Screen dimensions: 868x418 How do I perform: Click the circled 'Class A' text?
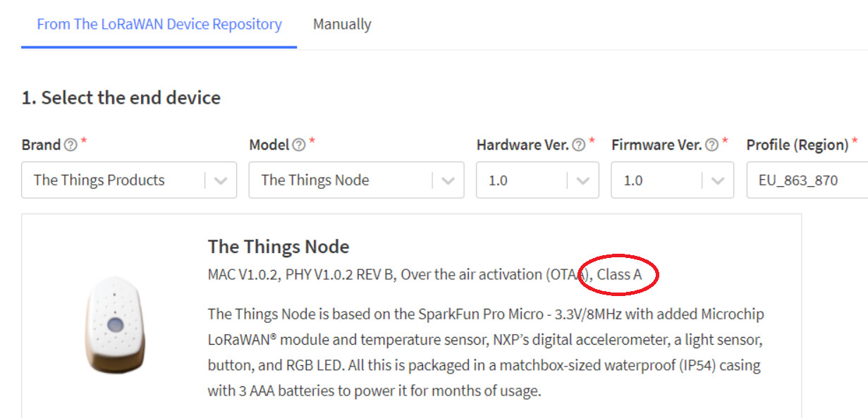[620, 275]
